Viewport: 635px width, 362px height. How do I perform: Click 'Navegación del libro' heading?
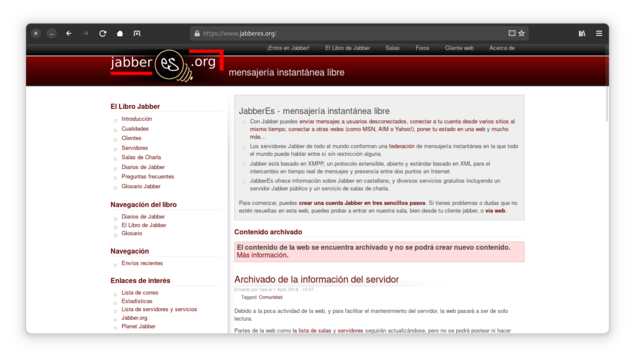point(143,204)
